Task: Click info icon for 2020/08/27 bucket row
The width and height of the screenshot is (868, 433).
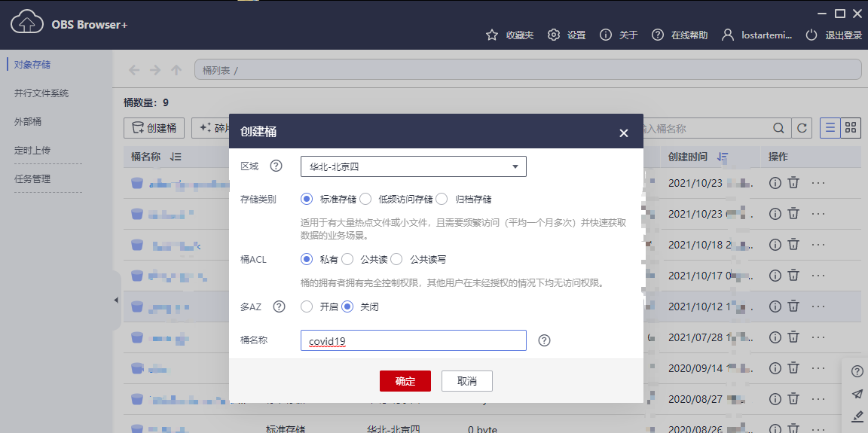Action: [775, 398]
